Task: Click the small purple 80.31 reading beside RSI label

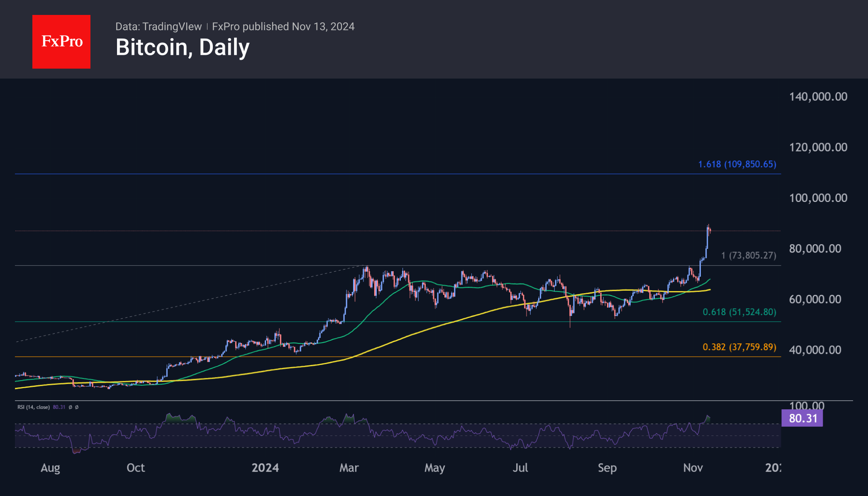Action: [59, 407]
